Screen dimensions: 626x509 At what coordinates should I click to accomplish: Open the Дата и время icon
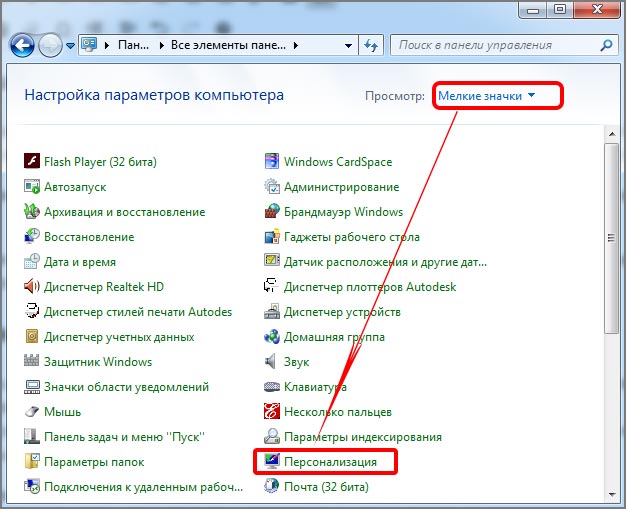pos(32,262)
